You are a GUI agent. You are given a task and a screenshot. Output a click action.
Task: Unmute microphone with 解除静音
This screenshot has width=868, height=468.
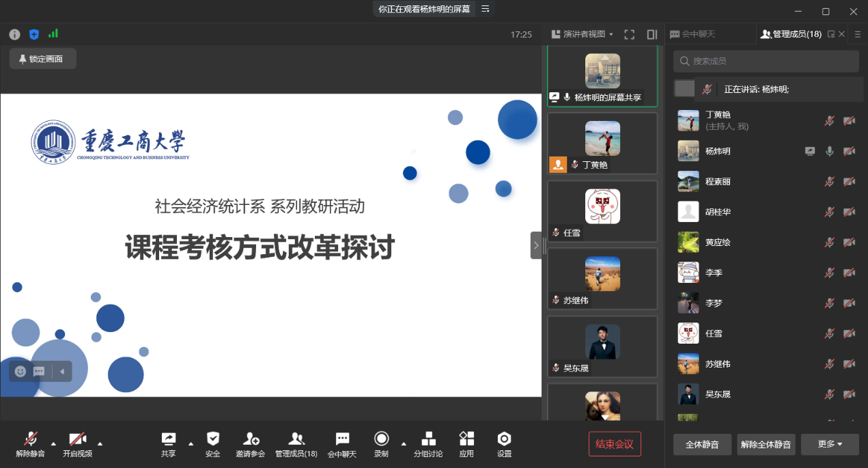(x=31, y=439)
